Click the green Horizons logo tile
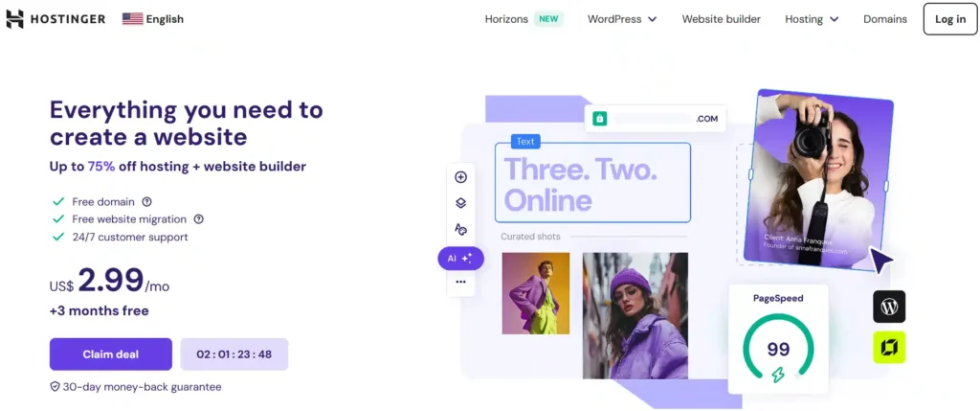 point(889,347)
